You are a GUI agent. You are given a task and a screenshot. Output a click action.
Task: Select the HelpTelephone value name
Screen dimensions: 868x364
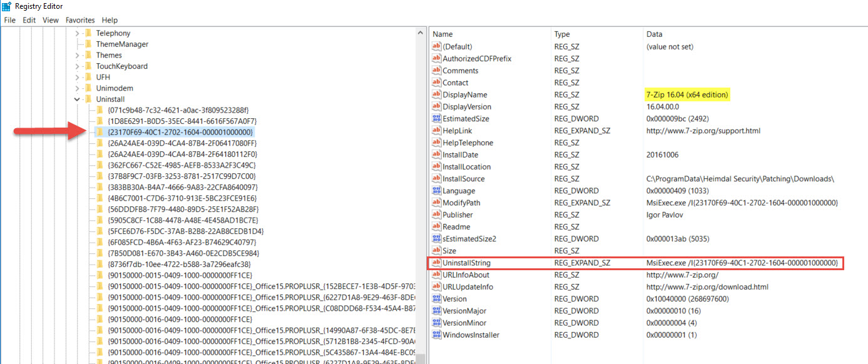pyautogui.click(x=468, y=143)
